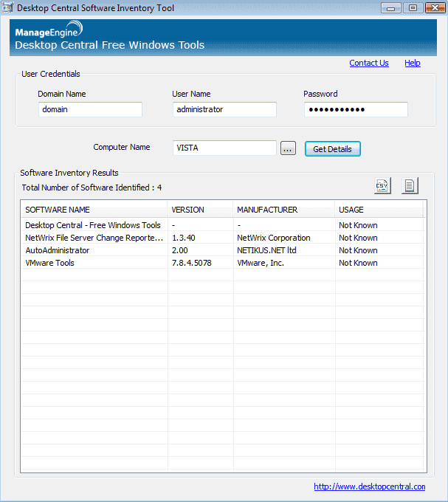This screenshot has height=502, width=448.
Task: Click the VMware, Inc. manufacturer cell
Action: pyautogui.click(x=284, y=263)
